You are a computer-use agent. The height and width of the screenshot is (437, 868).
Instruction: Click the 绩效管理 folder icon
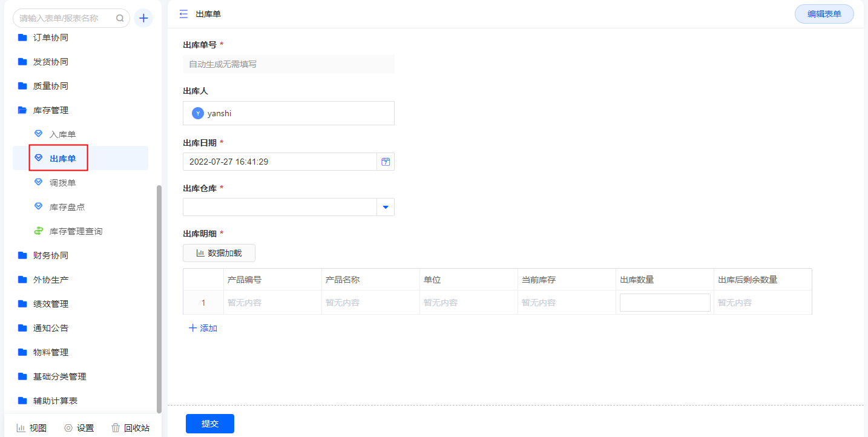click(22, 304)
